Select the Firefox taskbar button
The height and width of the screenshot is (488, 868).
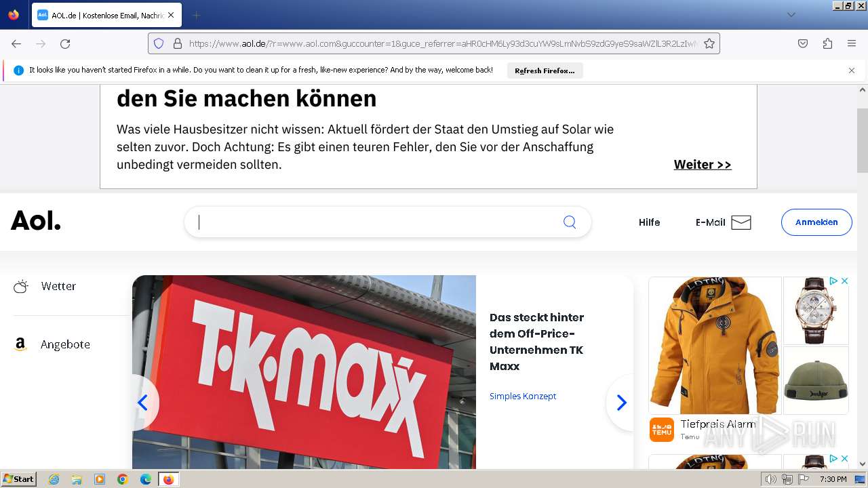[169, 479]
